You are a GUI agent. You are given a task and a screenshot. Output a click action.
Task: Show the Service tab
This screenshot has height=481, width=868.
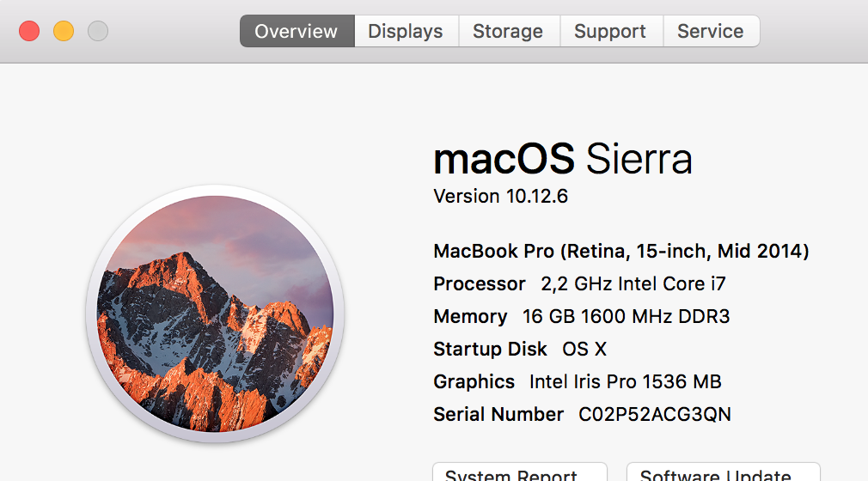coord(711,32)
